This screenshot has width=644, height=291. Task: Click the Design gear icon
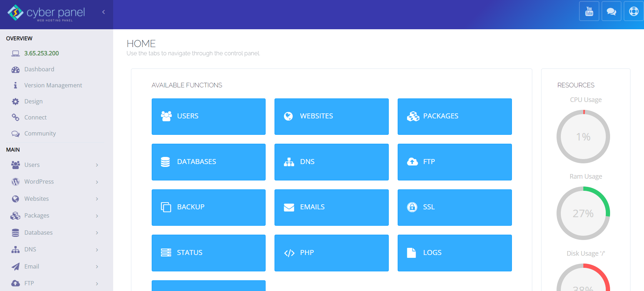click(15, 102)
